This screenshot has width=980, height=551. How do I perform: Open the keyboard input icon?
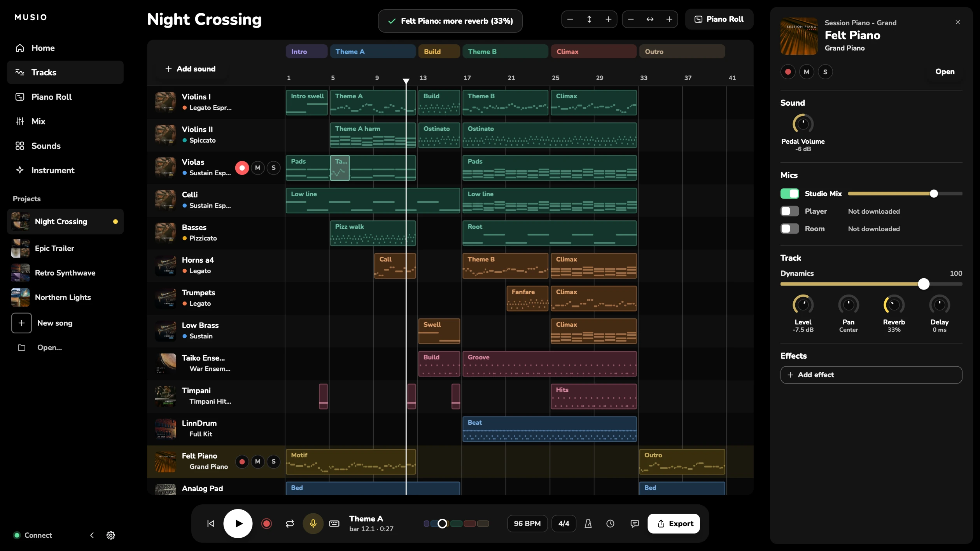(x=334, y=523)
